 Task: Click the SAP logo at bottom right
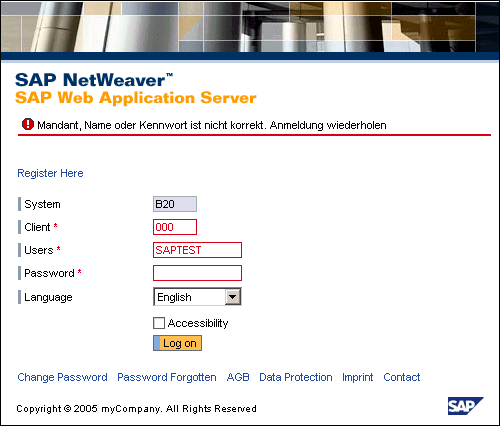tap(465, 406)
